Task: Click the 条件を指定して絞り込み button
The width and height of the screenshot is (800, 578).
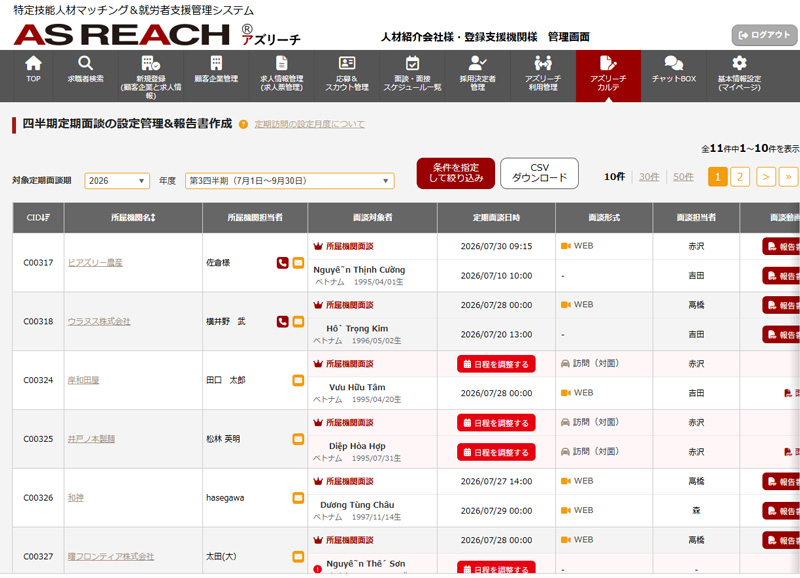Action: tap(456, 173)
